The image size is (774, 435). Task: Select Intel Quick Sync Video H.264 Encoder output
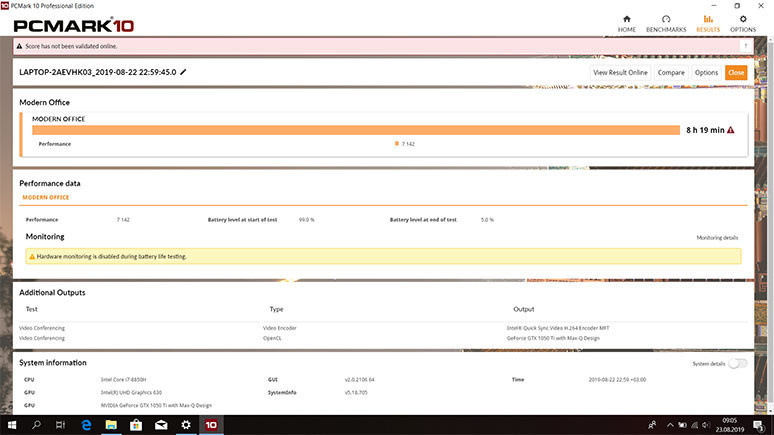(558, 328)
